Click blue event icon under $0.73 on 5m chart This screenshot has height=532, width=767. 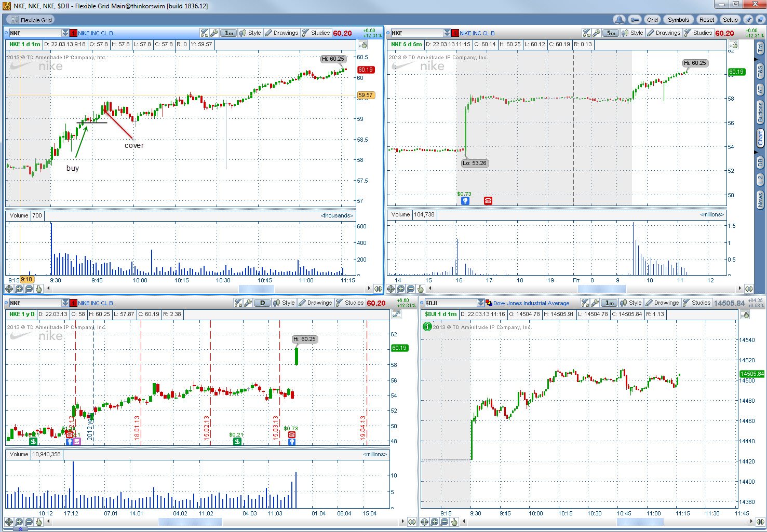(465, 201)
